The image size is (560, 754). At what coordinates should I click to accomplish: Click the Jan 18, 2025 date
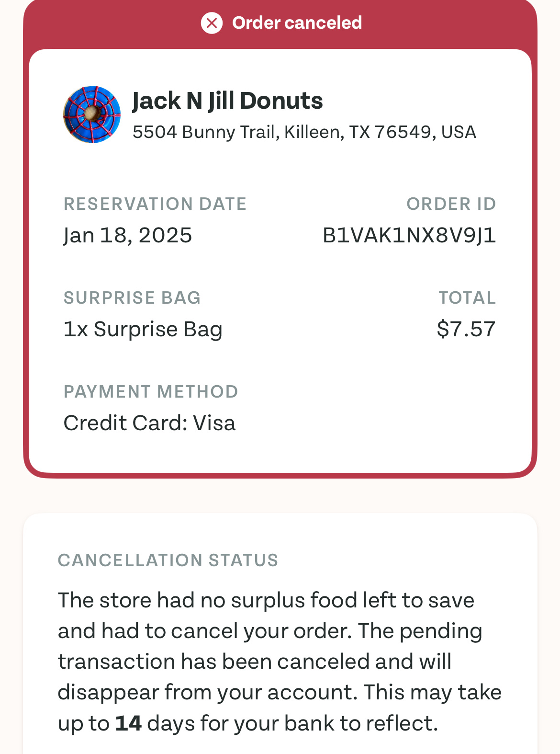click(x=128, y=235)
